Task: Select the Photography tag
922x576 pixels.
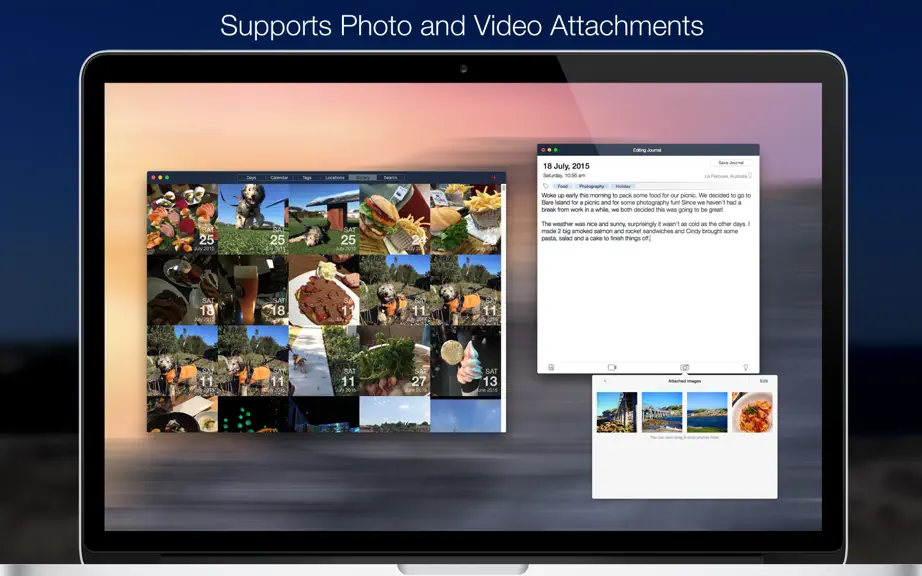Action: point(591,186)
